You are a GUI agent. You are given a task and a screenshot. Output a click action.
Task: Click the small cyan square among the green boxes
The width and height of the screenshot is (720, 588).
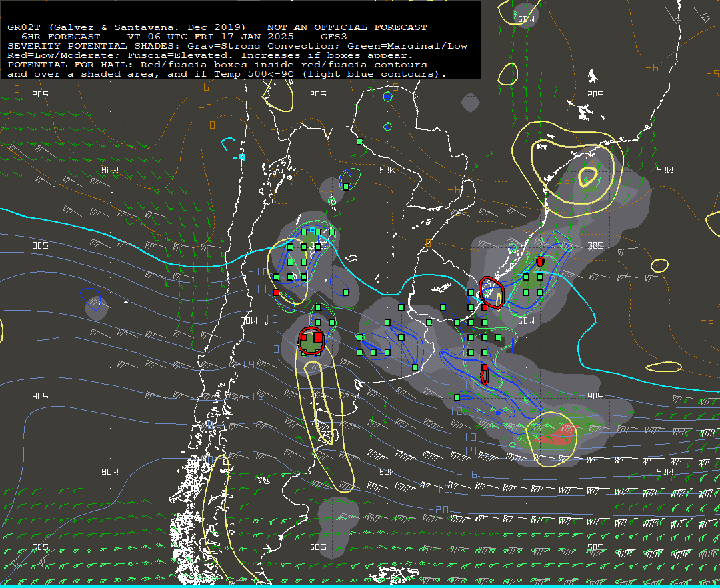click(312, 230)
